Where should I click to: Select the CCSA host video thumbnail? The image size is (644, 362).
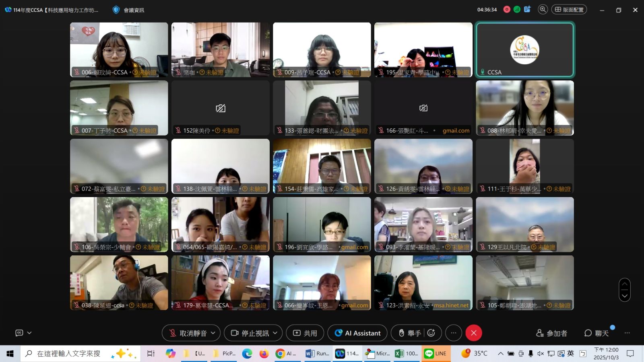point(525,49)
